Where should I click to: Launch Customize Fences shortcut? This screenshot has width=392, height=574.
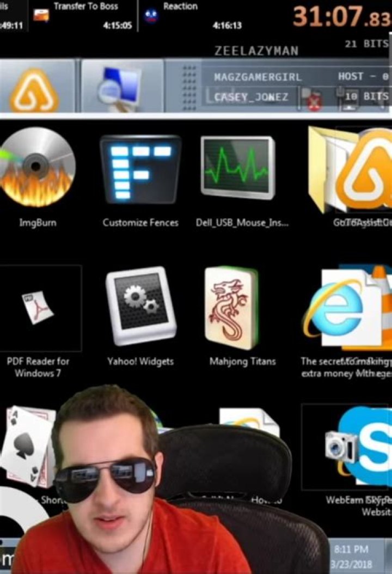pos(140,169)
